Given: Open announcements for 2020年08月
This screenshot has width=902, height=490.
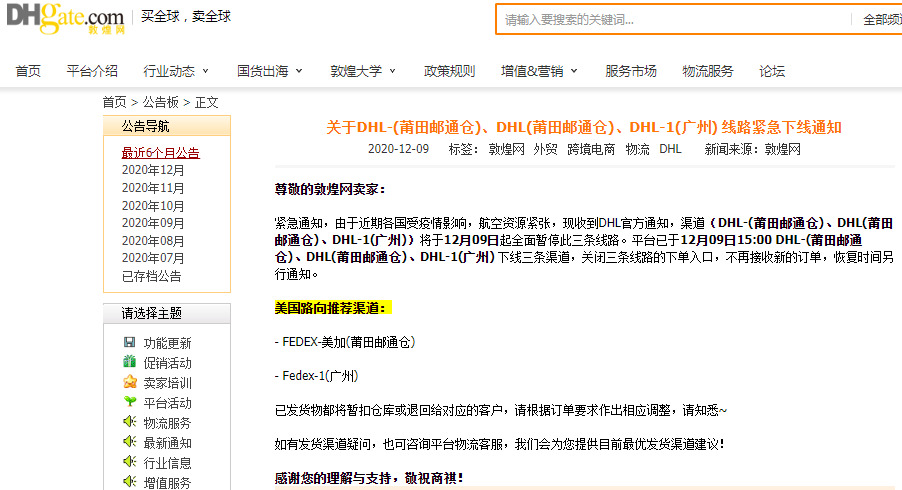Looking at the screenshot, I should click(153, 241).
